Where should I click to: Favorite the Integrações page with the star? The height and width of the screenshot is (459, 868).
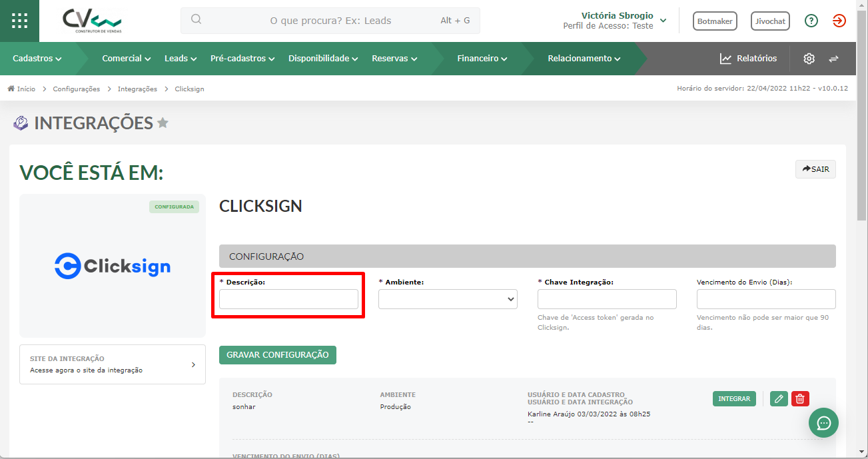coord(163,123)
